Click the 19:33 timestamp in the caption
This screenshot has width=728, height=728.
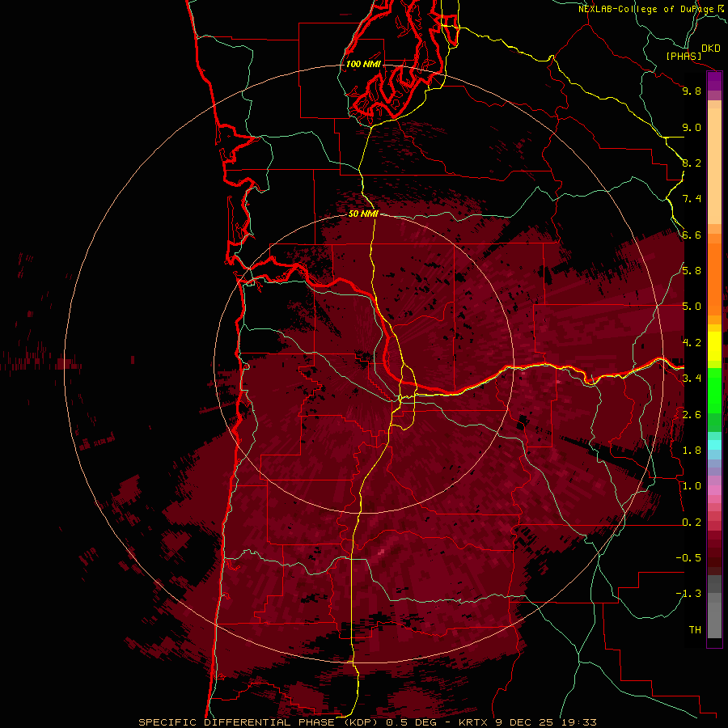click(x=579, y=722)
